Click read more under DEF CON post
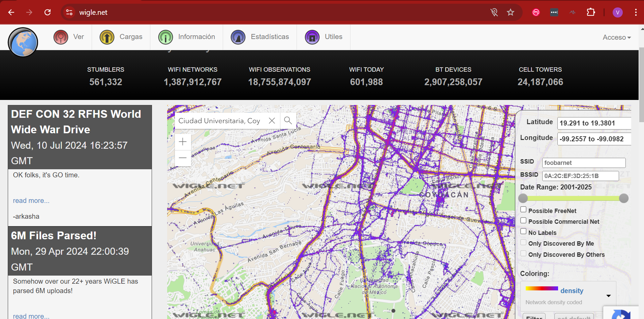The width and height of the screenshot is (644, 319). point(31,201)
